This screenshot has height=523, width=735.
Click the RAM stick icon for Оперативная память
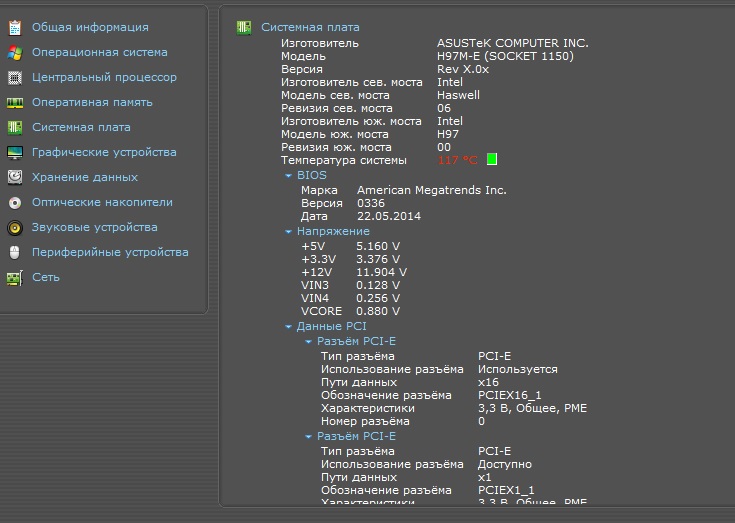click(x=14, y=102)
